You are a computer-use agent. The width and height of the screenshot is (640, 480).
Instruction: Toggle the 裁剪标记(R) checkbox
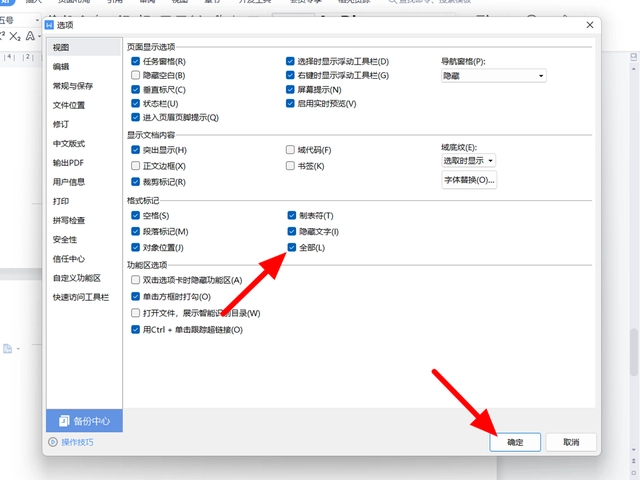[x=136, y=182]
